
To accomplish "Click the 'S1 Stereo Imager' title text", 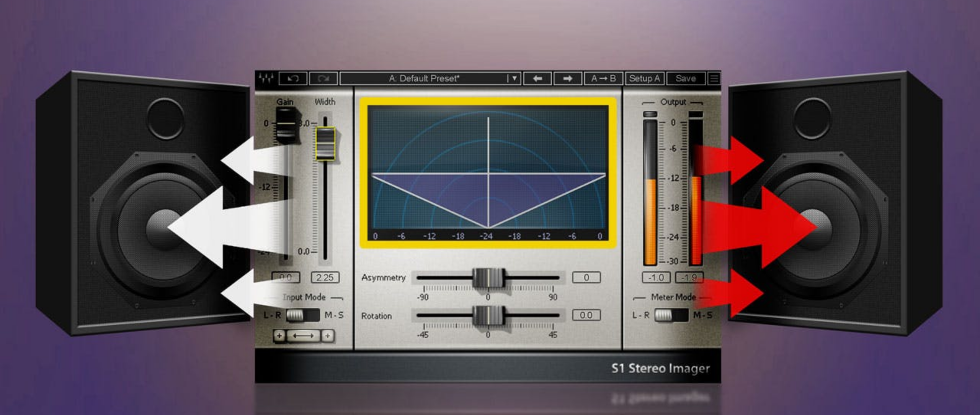I will coord(660,369).
